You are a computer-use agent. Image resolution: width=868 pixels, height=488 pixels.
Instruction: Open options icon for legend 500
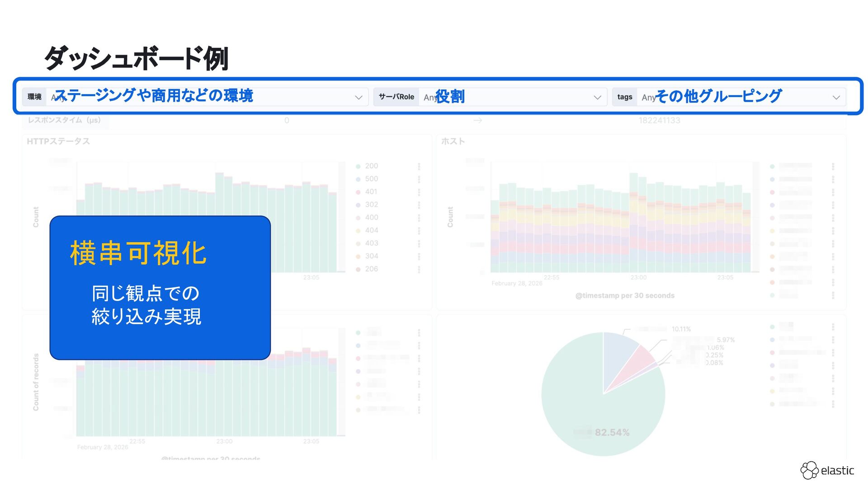(419, 179)
